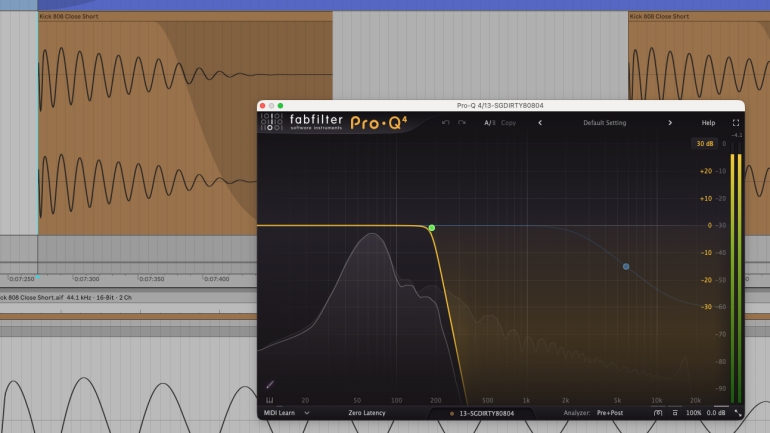This screenshot has width=770, height=433.
Task: Select the blue EQ band dot
Action: (626, 267)
